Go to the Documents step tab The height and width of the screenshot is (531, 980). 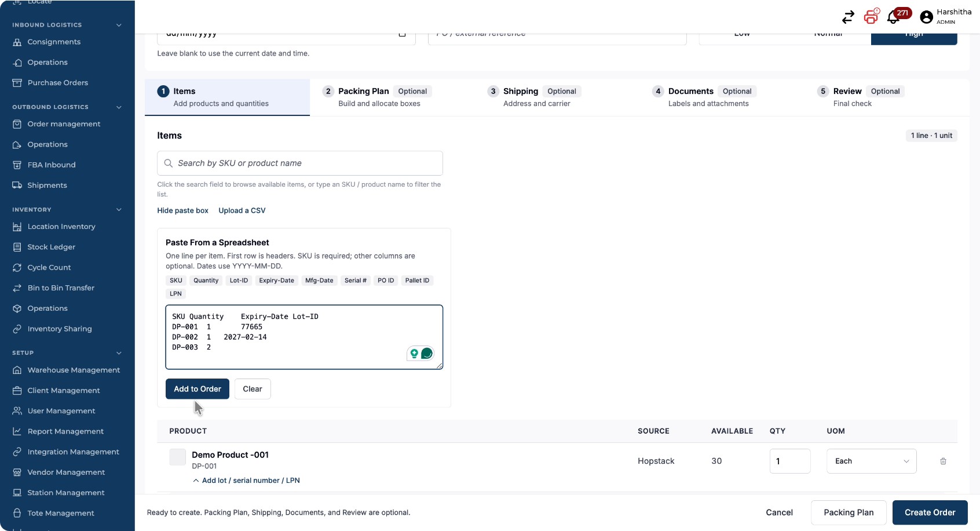point(722,97)
